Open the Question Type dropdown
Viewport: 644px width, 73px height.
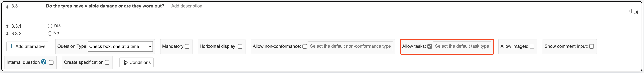[x=120, y=46]
